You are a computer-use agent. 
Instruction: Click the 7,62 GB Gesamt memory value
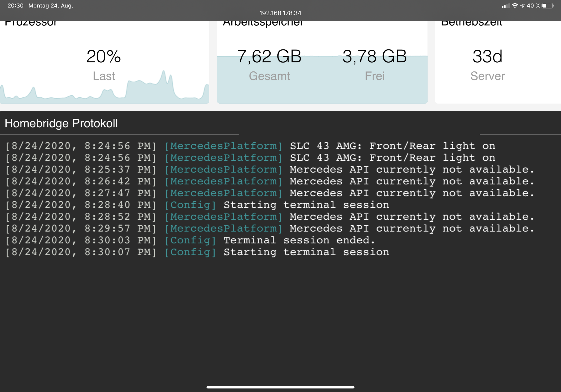point(269,57)
